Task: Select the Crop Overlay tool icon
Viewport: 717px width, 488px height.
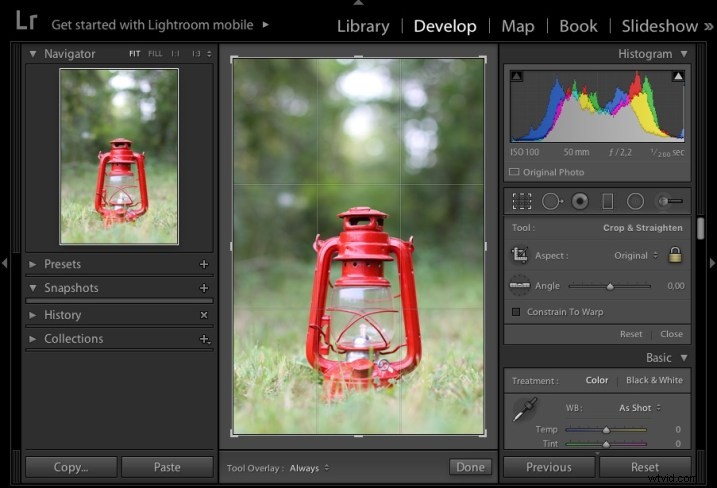Action: click(x=522, y=201)
